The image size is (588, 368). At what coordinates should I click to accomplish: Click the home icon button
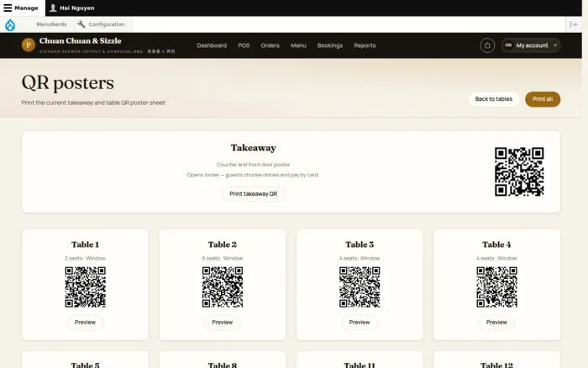(x=487, y=45)
